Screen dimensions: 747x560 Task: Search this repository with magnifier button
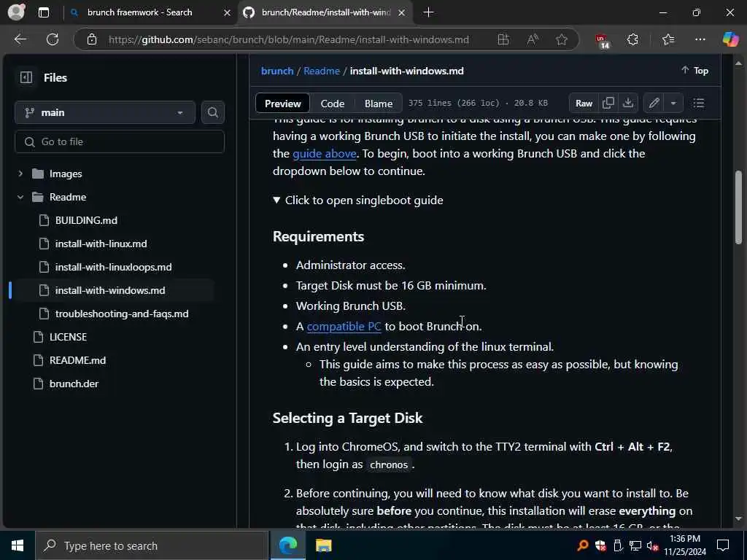213,112
